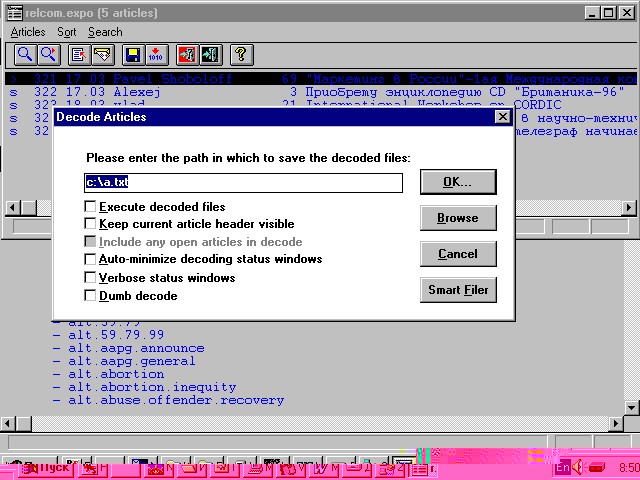Click the post article toolbar icon

(79, 55)
